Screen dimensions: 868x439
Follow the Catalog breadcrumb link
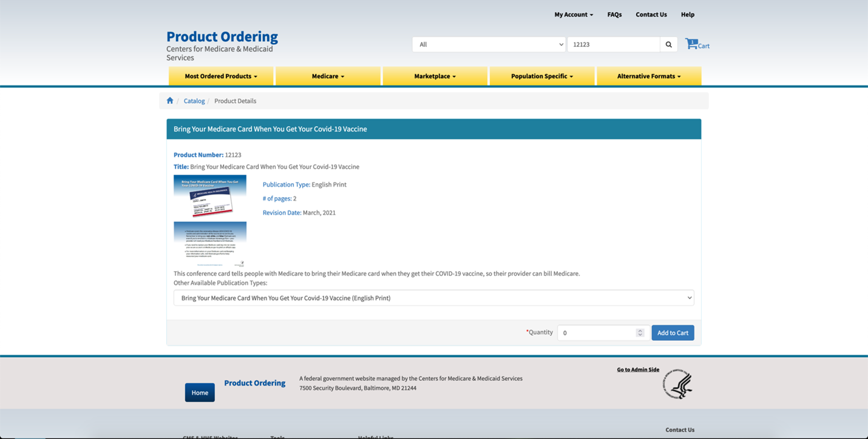click(194, 101)
